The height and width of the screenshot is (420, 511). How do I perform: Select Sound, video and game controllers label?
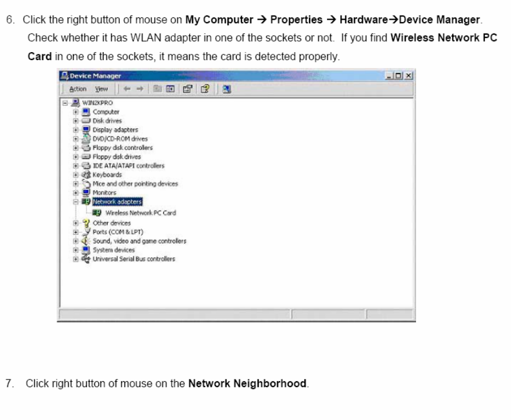pyautogui.click(x=139, y=241)
